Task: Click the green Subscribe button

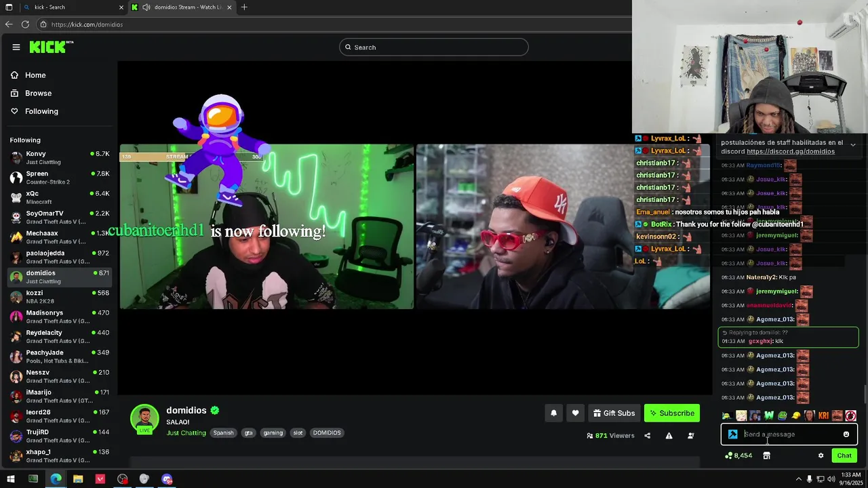Action: pyautogui.click(x=672, y=413)
